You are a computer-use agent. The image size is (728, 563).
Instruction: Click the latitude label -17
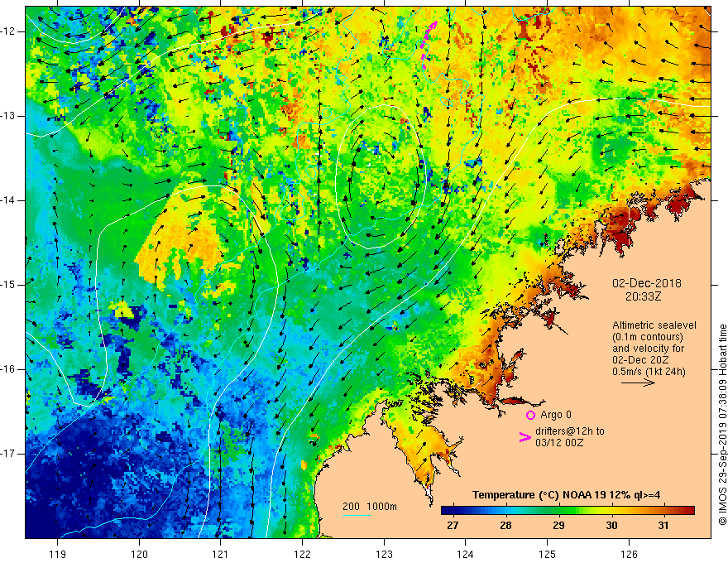[8, 454]
